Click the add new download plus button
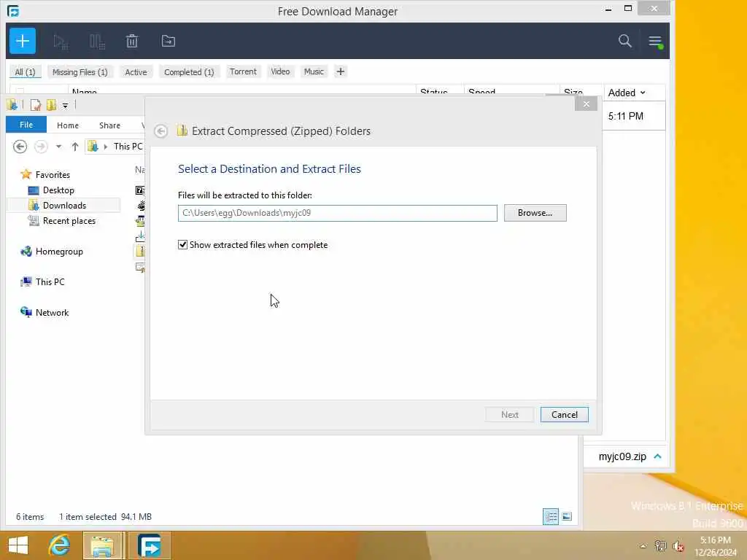Screen dimensions: 747x560 pos(23,41)
